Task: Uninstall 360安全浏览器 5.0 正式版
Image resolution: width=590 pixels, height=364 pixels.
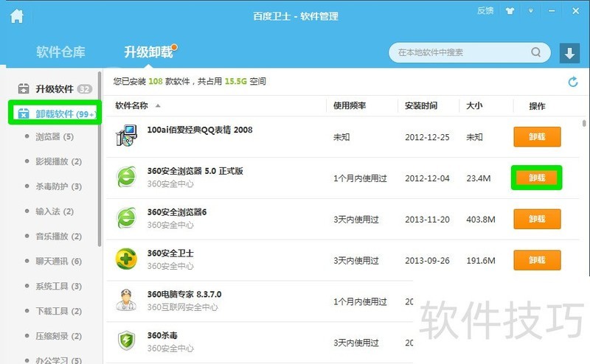Action: [x=537, y=178]
